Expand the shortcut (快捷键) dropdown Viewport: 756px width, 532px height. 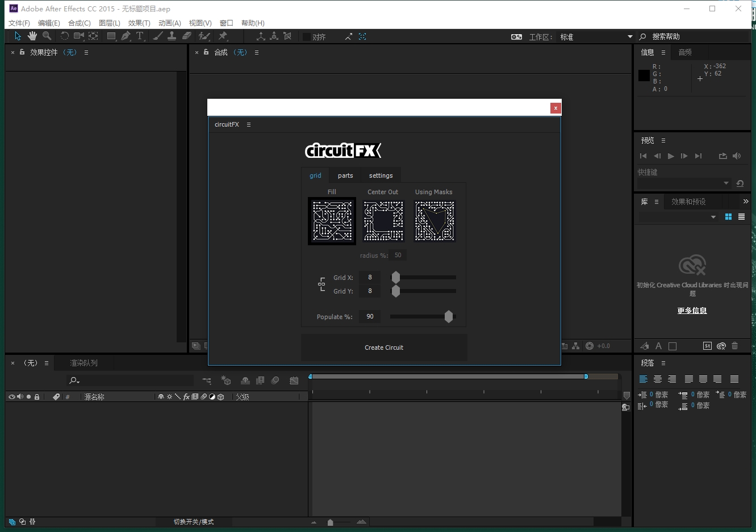pyautogui.click(x=726, y=183)
